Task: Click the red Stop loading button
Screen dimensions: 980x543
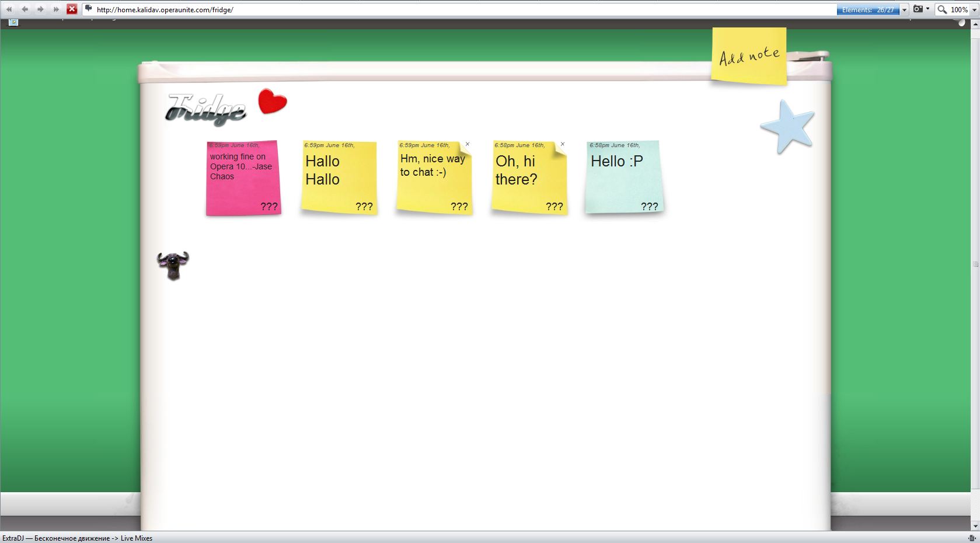Action: (72, 9)
